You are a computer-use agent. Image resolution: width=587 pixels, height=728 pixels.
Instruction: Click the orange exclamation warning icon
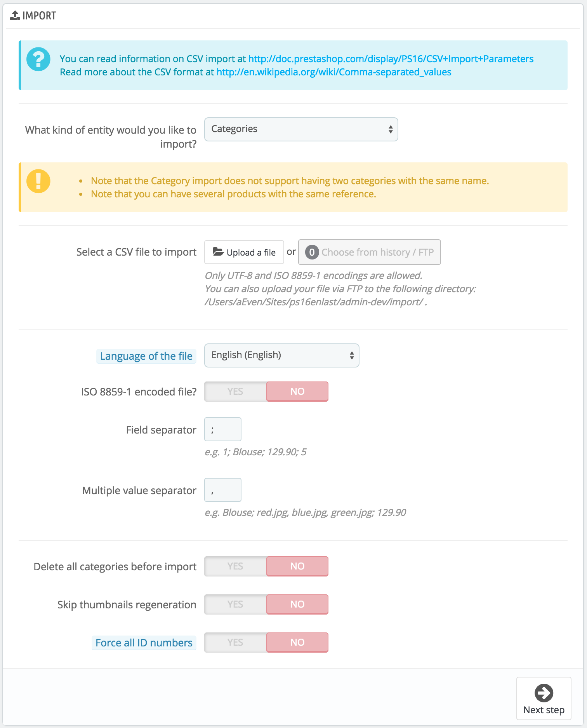point(38,181)
